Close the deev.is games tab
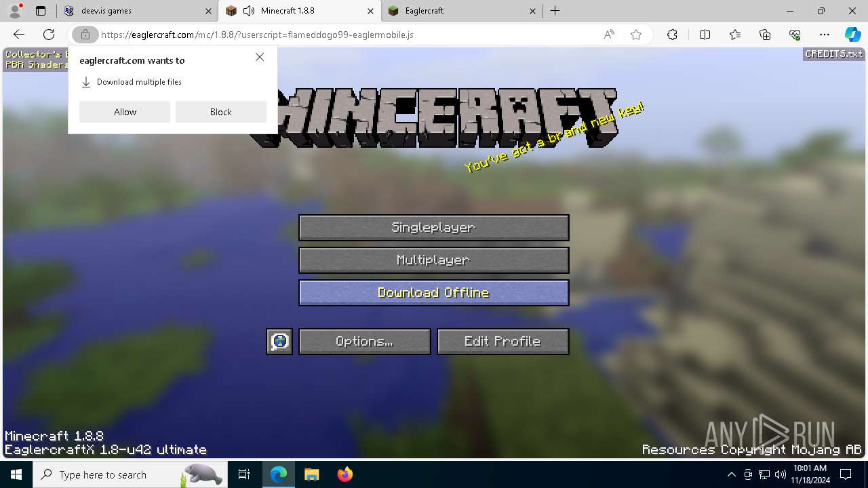Viewport: 868px width, 488px height. (x=208, y=11)
